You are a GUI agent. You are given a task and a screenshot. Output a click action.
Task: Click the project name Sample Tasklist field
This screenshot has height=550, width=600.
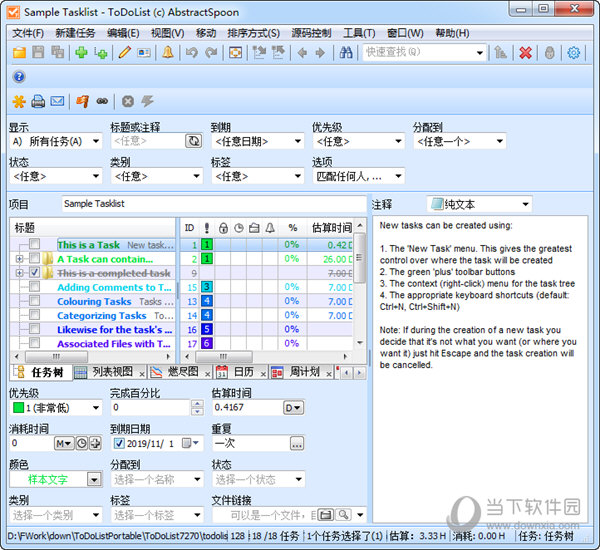pos(214,204)
